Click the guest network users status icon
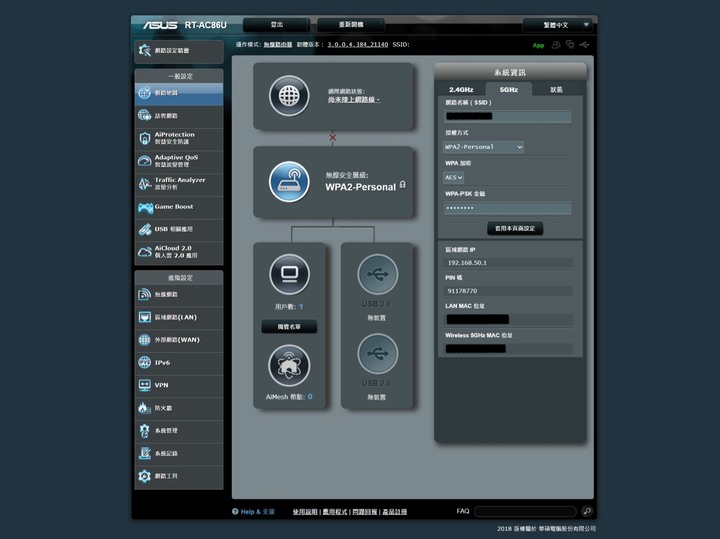 click(x=556, y=45)
